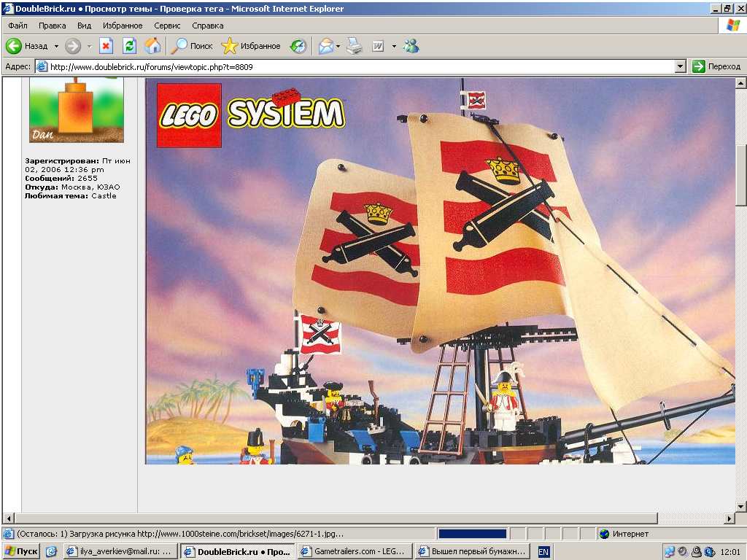This screenshot has width=747, height=560.
Task: Open the Сервис menu
Action: [x=167, y=26]
